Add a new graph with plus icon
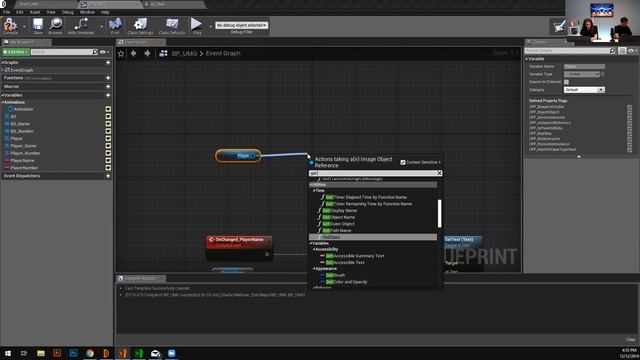The width and height of the screenshot is (640, 360). click(108, 62)
